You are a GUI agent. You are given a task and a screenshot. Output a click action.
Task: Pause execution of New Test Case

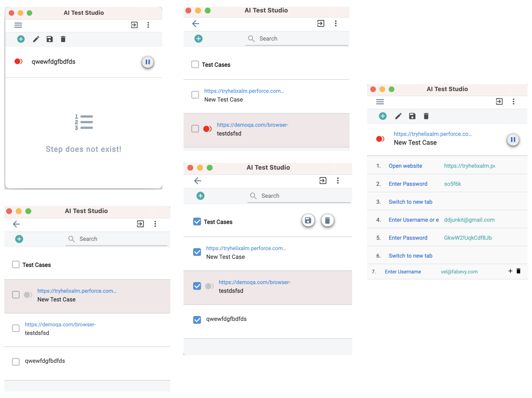(513, 140)
